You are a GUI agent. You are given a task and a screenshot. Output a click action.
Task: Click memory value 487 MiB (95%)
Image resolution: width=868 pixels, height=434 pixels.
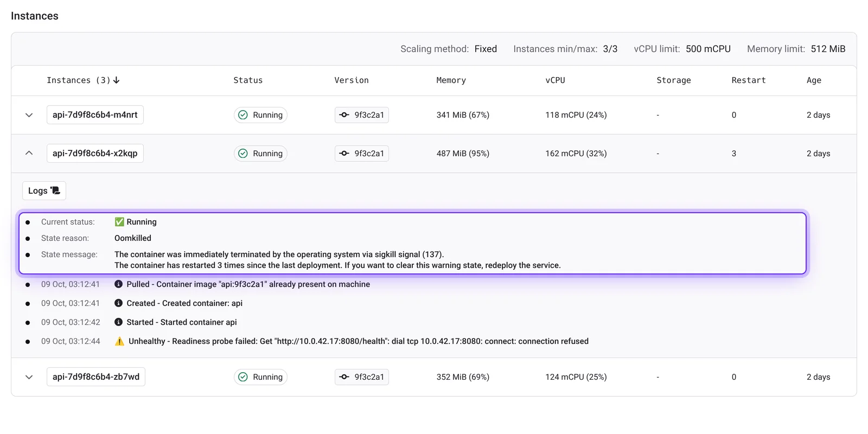(463, 154)
